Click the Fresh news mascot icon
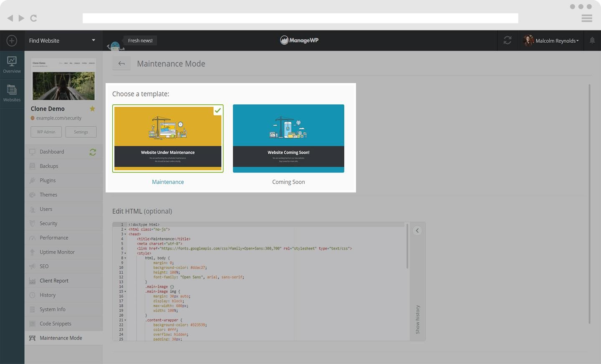 (x=115, y=45)
